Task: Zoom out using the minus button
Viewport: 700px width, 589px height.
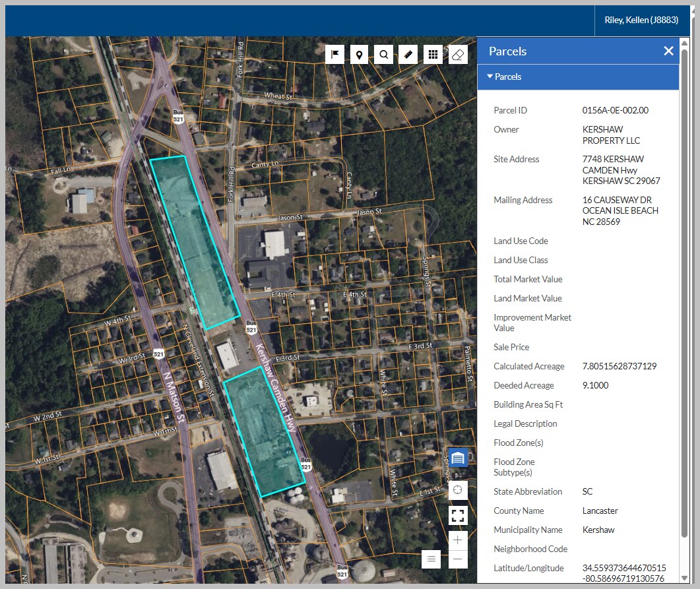Action: coord(458,559)
